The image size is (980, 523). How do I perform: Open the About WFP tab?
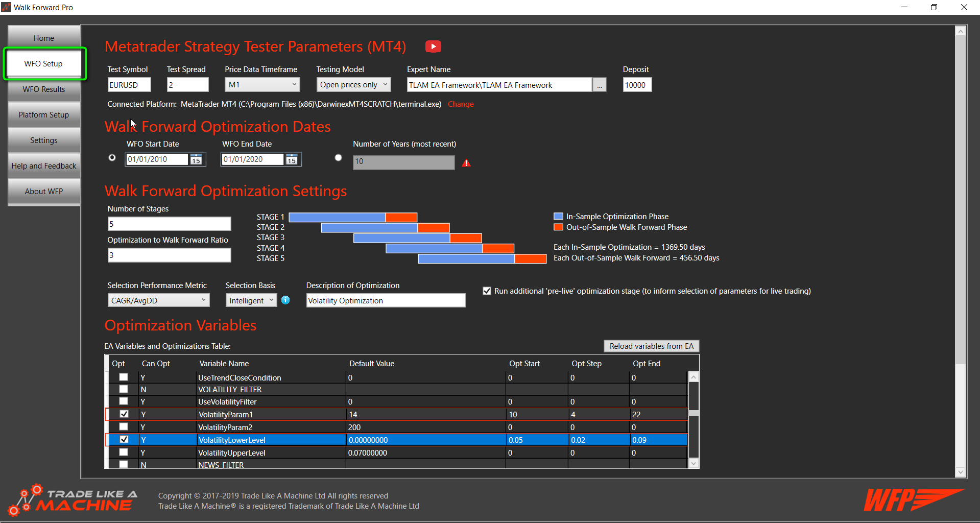coord(44,192)
